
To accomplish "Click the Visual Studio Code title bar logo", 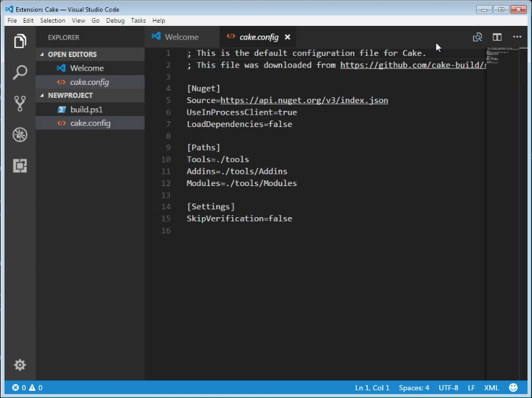I will pyautogui.click(x=10, y=9).
